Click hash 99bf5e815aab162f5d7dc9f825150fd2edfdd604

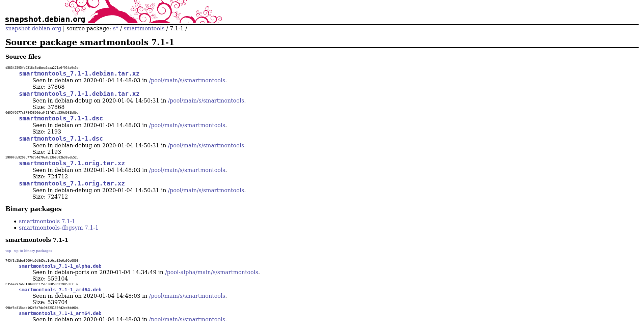(43, 308)
